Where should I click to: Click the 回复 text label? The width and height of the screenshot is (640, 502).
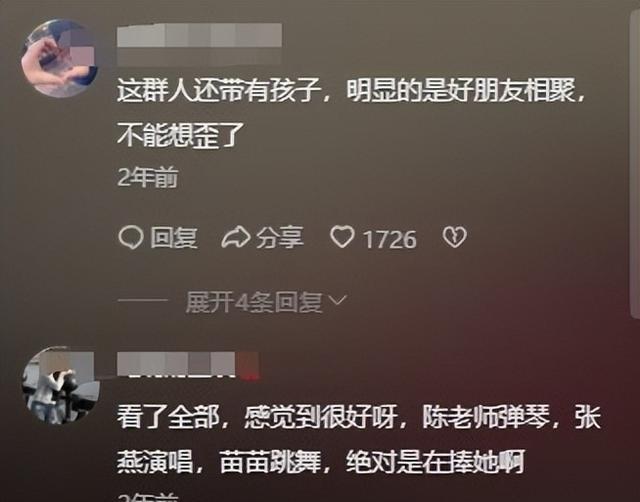click(x=174, y=238)
